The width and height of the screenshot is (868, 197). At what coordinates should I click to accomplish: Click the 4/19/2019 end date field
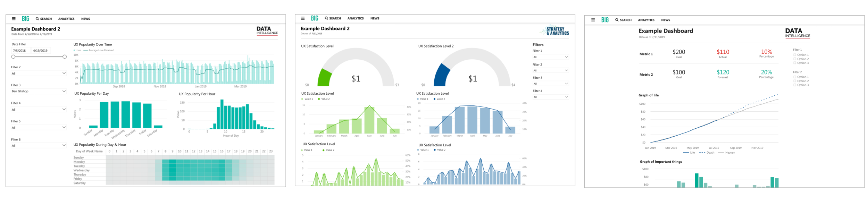[x=40, y=51]
